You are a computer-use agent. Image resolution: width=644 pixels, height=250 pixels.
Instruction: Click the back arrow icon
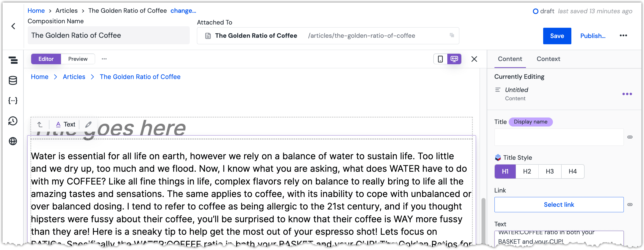tap(13, 26)
